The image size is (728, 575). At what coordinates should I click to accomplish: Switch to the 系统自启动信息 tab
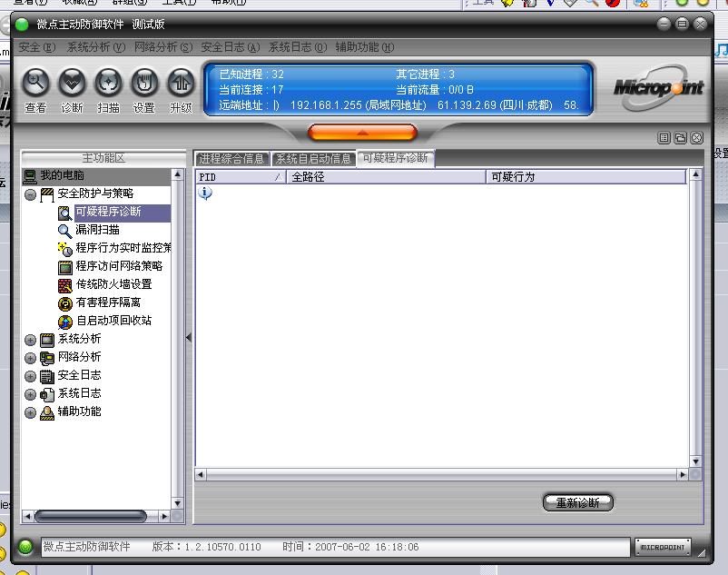click(313, 159)
